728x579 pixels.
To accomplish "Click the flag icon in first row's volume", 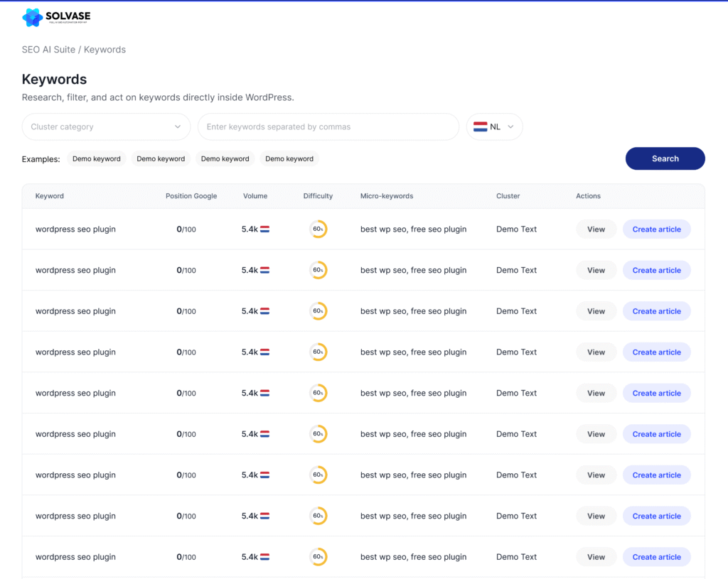I will [x=264, y=229].
